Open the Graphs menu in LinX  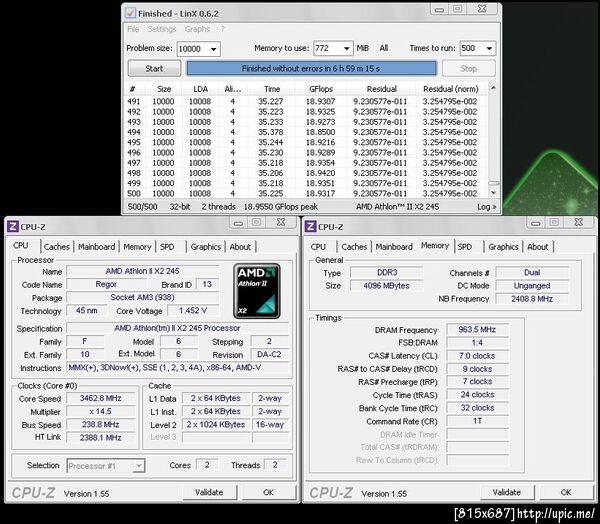click(x=197, y=29)
